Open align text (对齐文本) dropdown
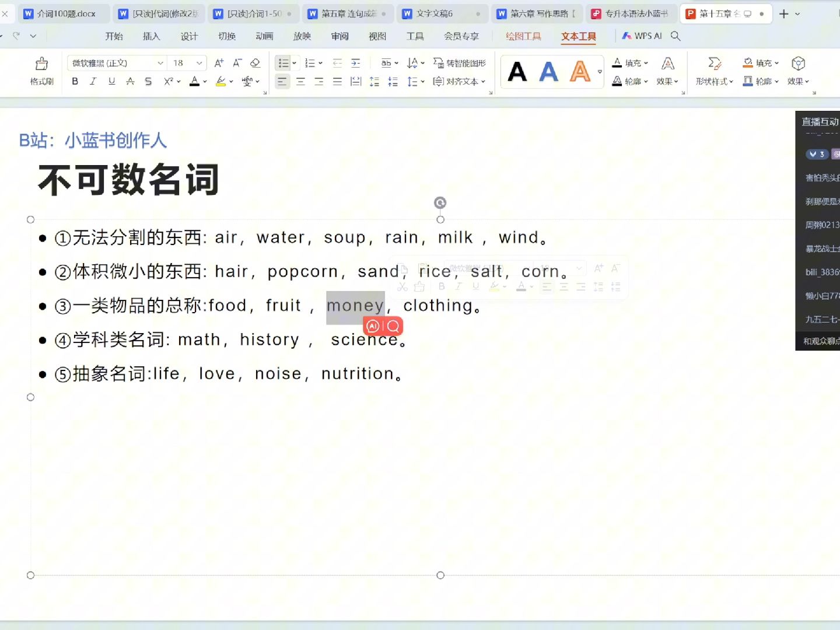This screenshot has width=840, height=630. pos(460,82)
